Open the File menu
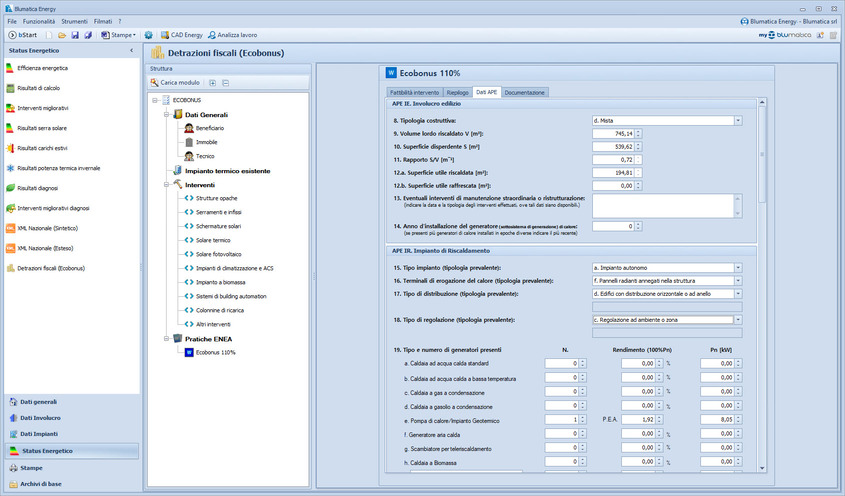The height and width of the screenshot is (496, 845). coord(12,22)
